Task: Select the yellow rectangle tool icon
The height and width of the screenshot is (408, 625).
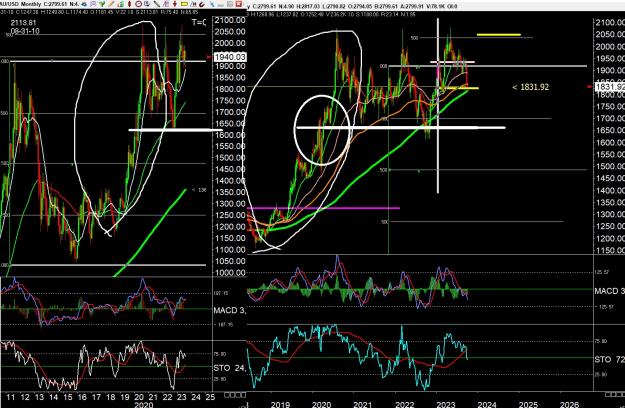Action: (184, 4)
